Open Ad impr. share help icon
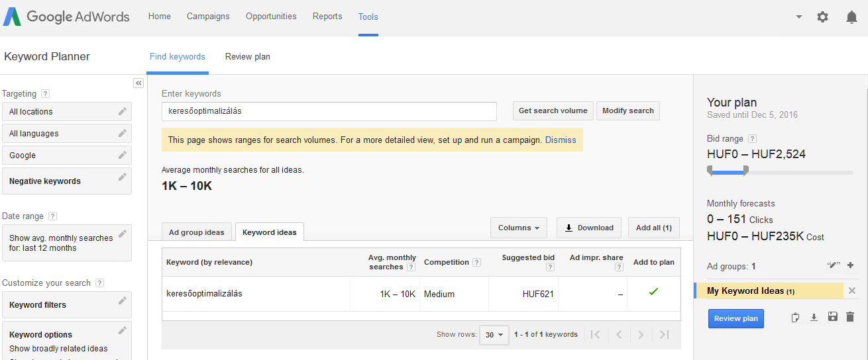Screen dimensions: 868x360 [x=619, y=267]
